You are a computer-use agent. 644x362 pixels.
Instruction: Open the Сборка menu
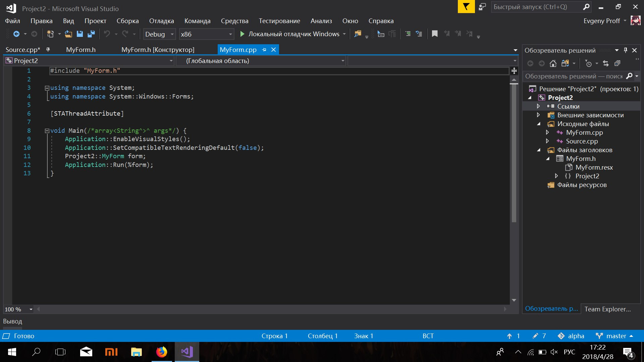pos(127,21)
